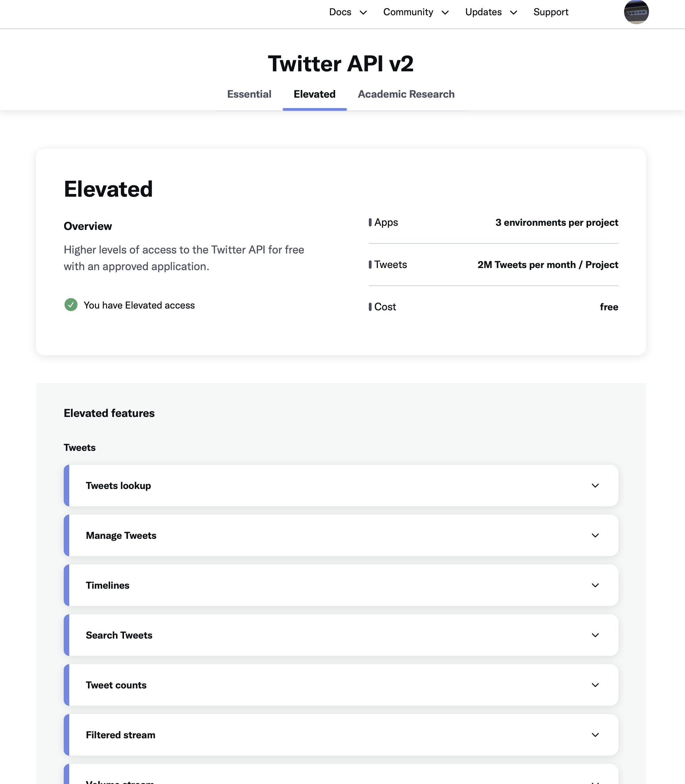Click the user profile avatar
Screen dimensions: 685x784
point(636,12)
